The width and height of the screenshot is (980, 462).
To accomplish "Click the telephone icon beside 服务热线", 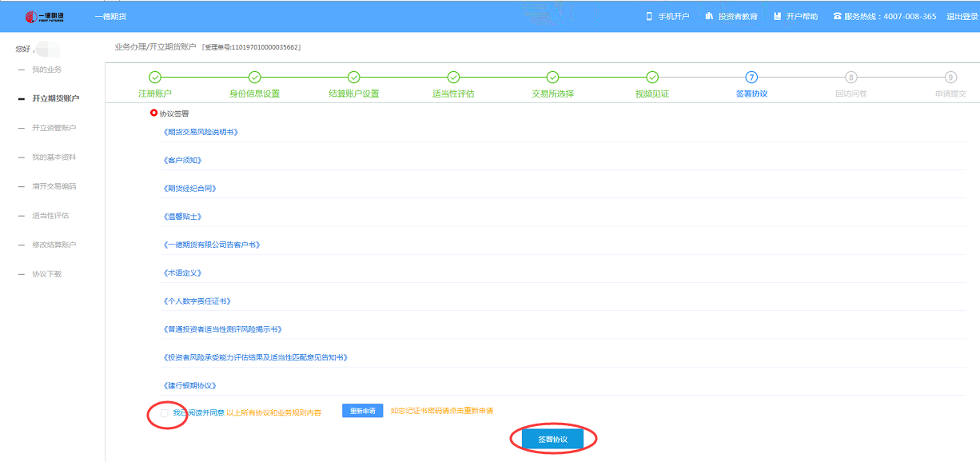I will [x=838, y=16].
